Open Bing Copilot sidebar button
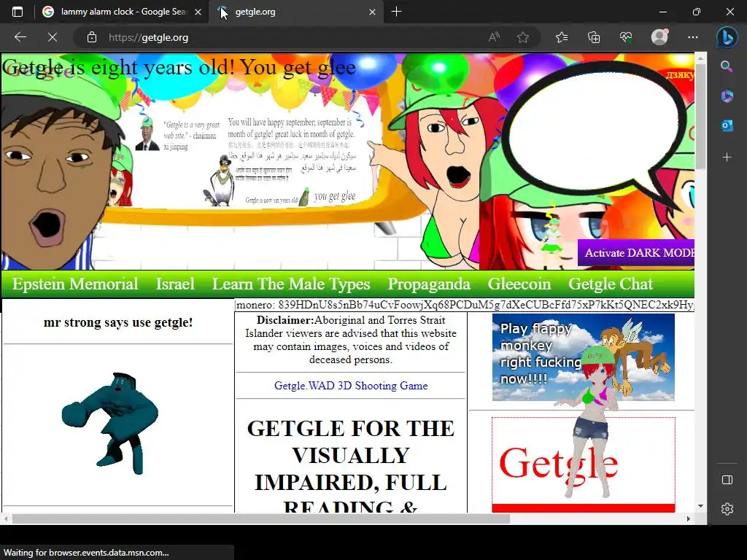Screen dimensions: 747x560 (727, 38)
